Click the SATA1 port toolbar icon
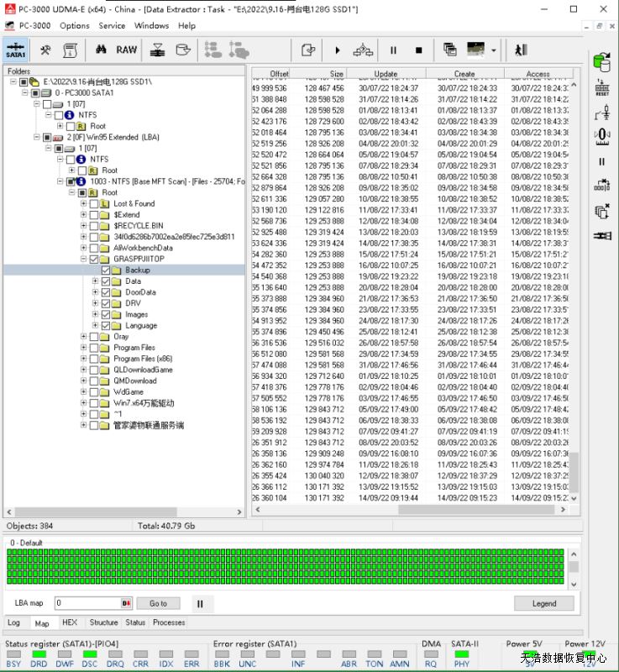This screenshot has width=619, height=672. pyautogui.click(x=16, y=50)
